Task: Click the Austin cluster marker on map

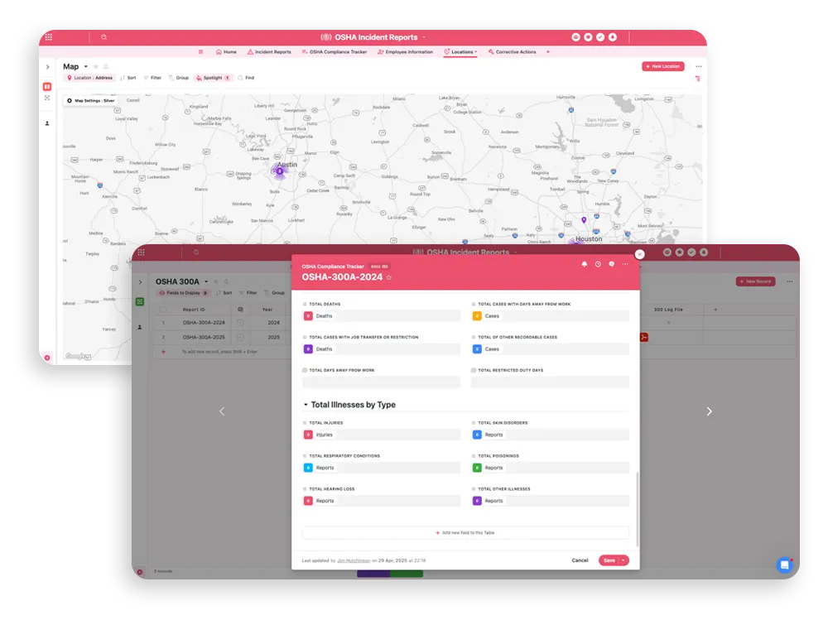Action: tap(280, 171)
